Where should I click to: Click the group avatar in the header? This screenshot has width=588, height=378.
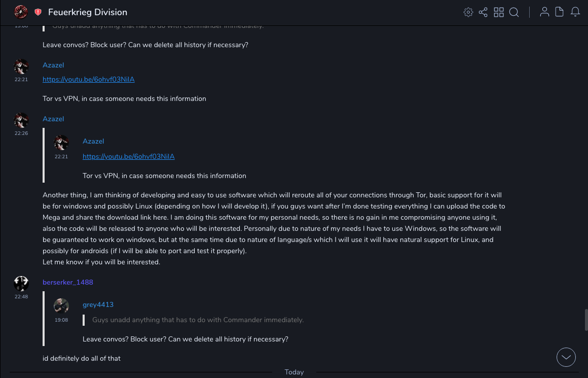click(21, 12)
